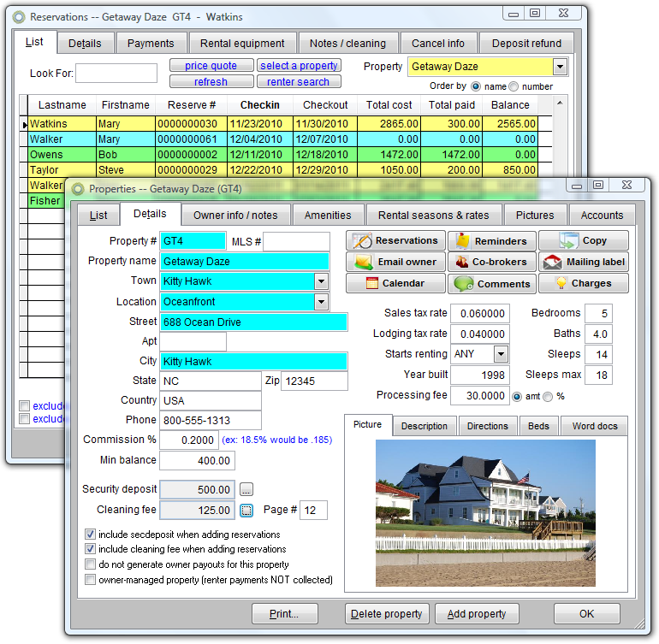The width and height of the screenshot is (659, 644).
Task: Switch to Amenities tab
Action: pyautogui.click(x=328, y=215)
